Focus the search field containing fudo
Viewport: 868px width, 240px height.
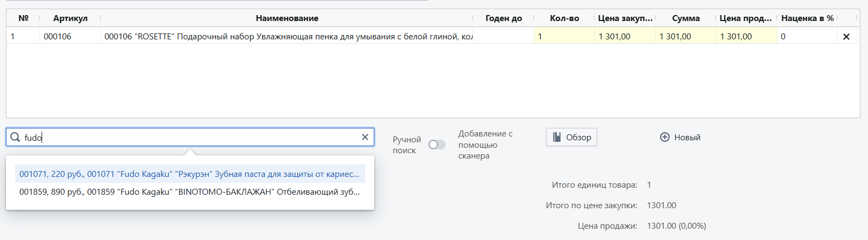coord(189,138)
